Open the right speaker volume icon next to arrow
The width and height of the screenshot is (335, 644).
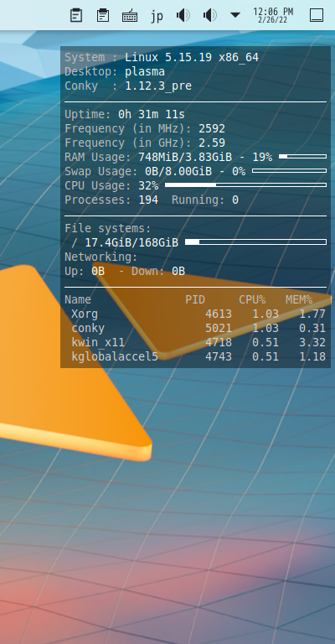[x=210, y=16]
